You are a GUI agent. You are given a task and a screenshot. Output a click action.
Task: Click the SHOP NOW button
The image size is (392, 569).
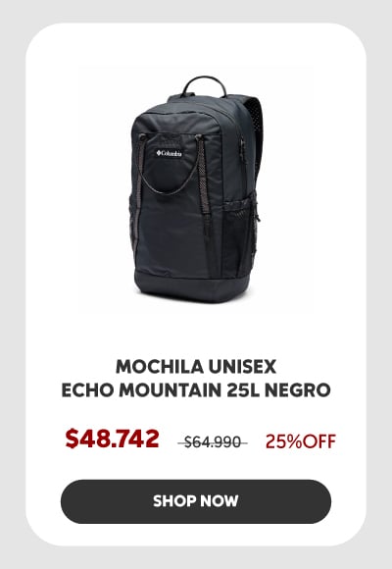coord(196,501)
